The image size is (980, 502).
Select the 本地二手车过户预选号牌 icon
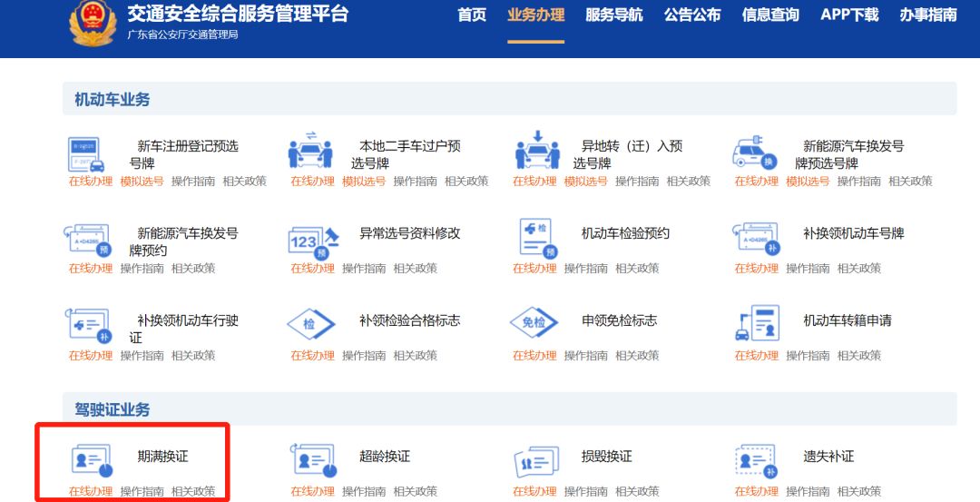pos(310,150)
